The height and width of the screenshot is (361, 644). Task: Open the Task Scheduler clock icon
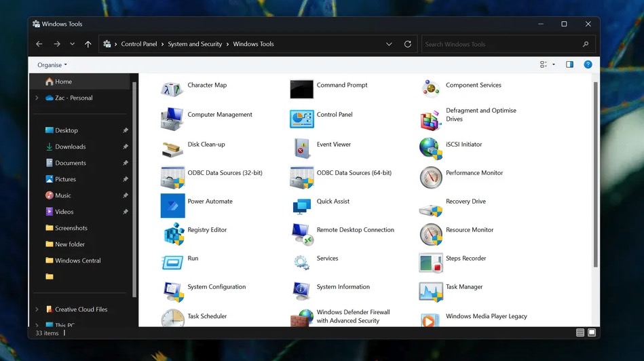tap(172, 318)
